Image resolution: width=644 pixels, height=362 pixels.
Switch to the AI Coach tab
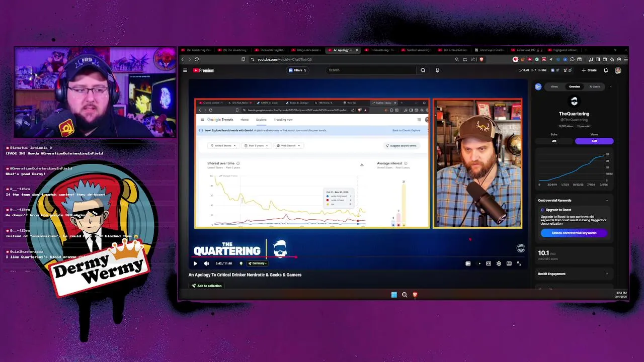point(595,86)
